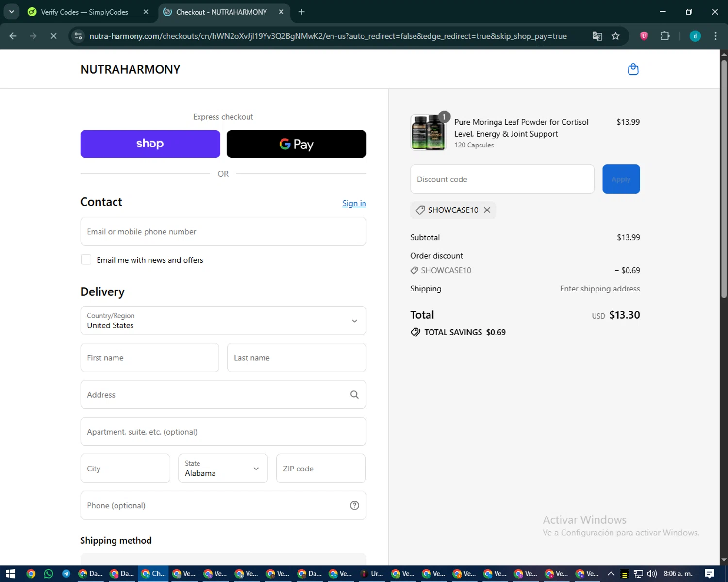Open the volume control in system tray
The image size is (728, 582).
point(652,574)
